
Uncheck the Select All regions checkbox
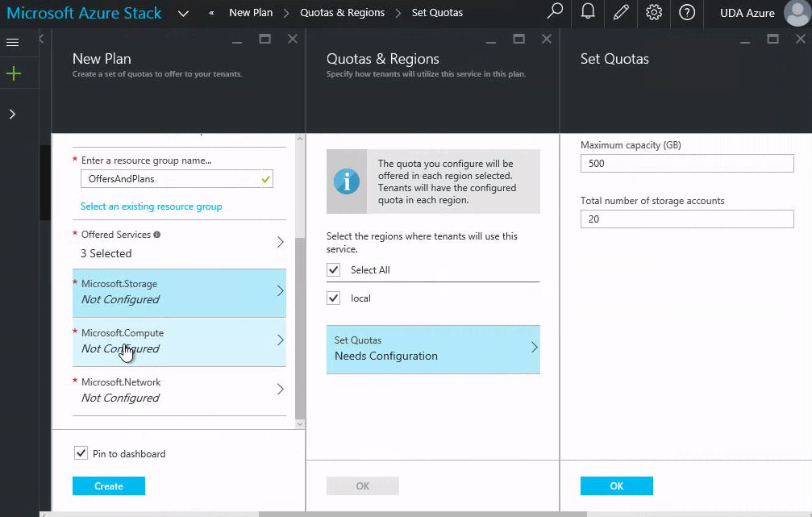point(334,270)
